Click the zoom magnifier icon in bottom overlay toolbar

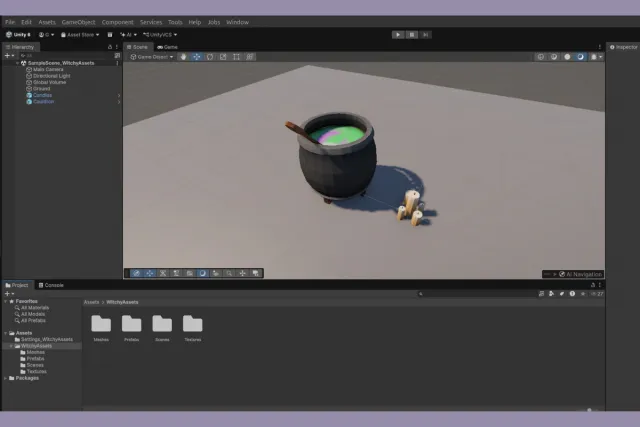[x=229, y=273]
